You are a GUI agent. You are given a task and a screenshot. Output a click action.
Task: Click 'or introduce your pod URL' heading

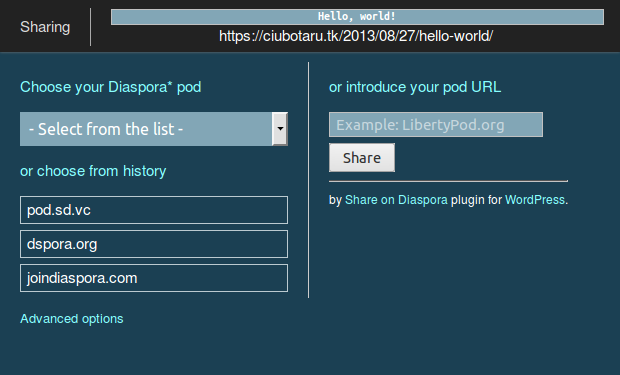415,87
